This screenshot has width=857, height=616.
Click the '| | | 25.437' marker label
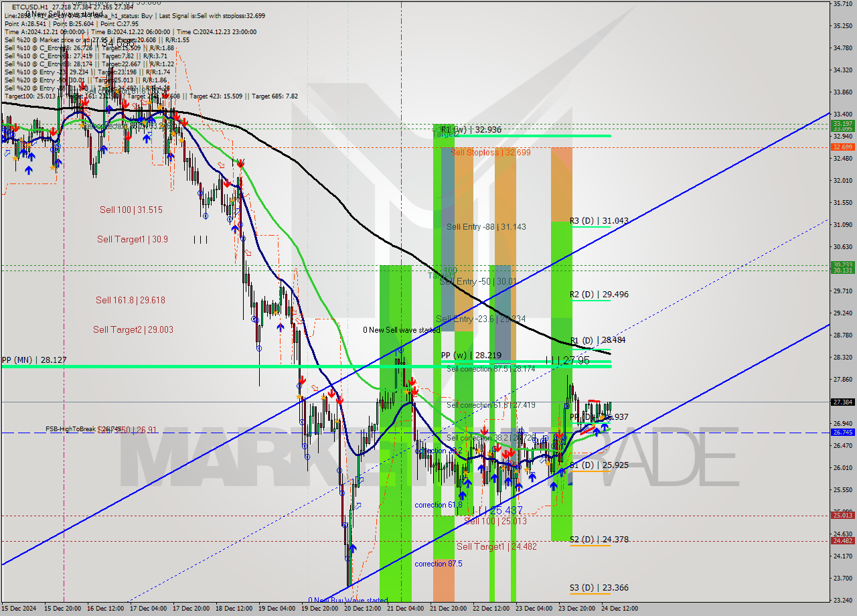click(496, 510)
